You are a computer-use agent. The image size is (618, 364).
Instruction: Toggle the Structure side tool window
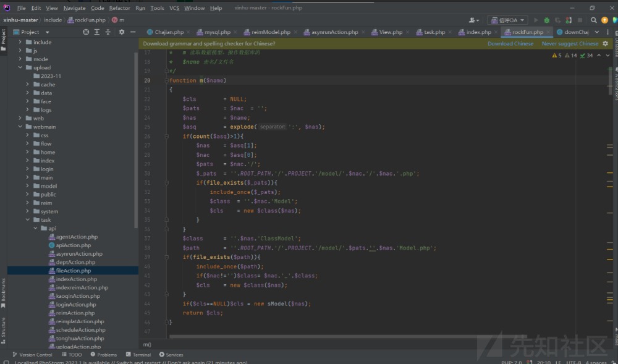3,329
